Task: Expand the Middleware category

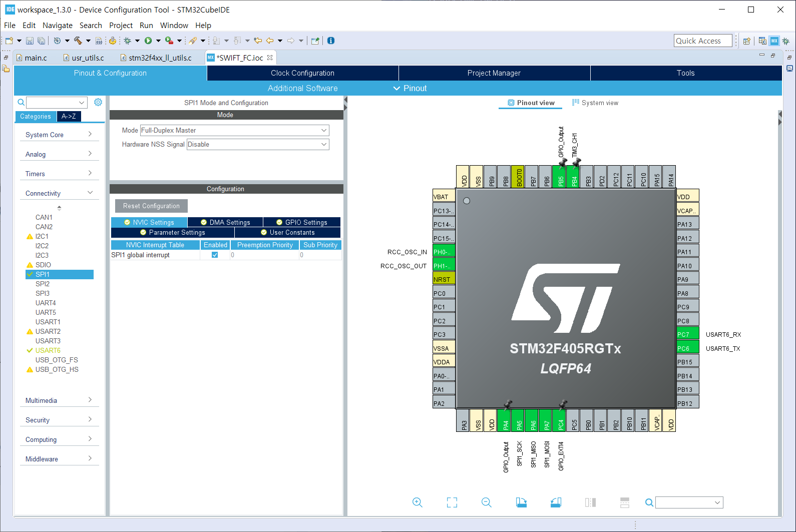Action: coord(59,459)
